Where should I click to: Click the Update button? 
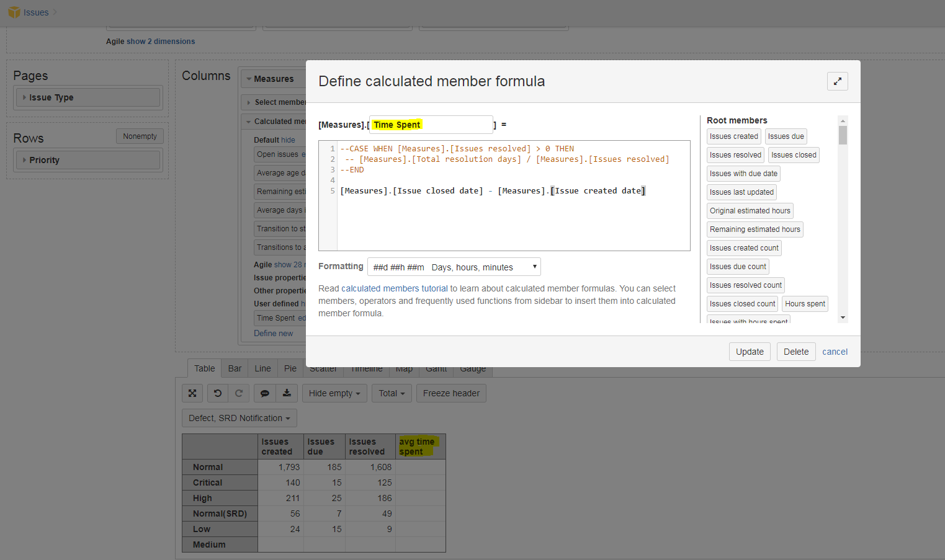[x=750, y=352]
